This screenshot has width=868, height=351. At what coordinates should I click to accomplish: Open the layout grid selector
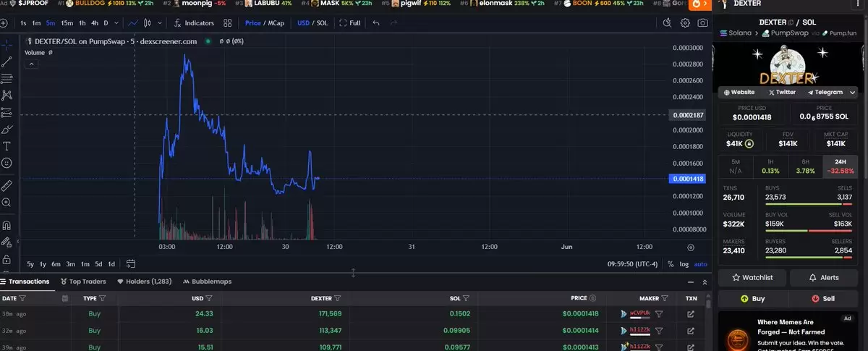point(228,23)
